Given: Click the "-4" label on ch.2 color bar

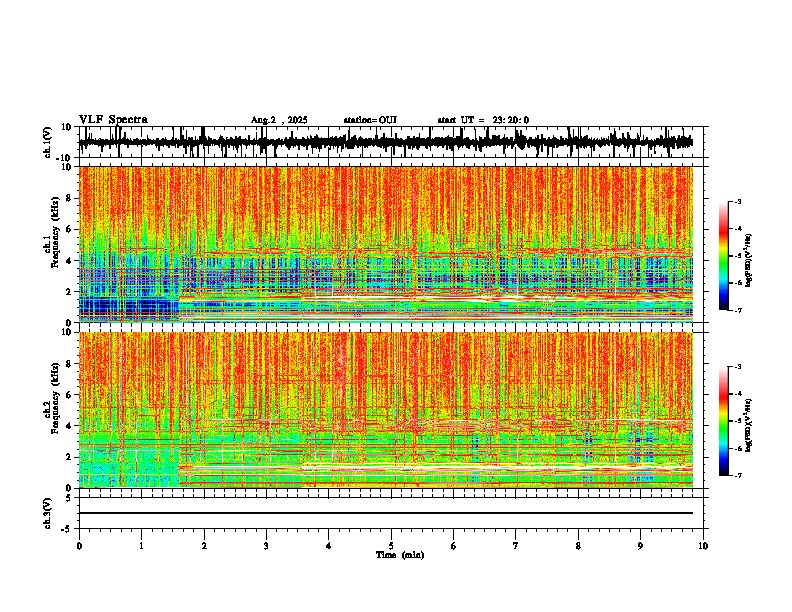Looking at the screenshot, I should 737,394.
